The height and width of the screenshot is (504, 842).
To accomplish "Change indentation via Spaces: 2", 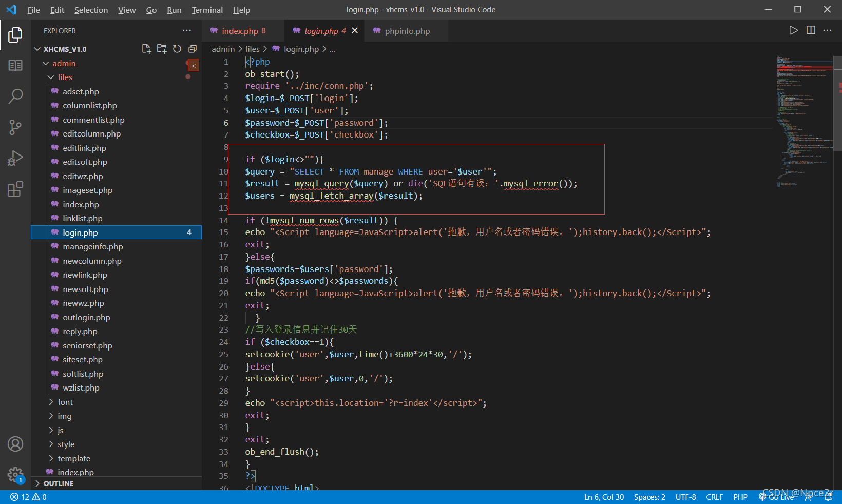I will coord(649,497).
